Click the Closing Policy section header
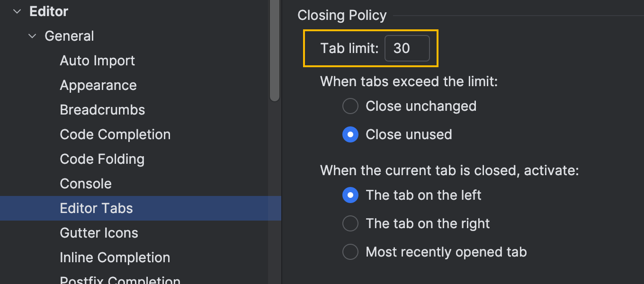The image size is (644, 284). tap(342, 16)
